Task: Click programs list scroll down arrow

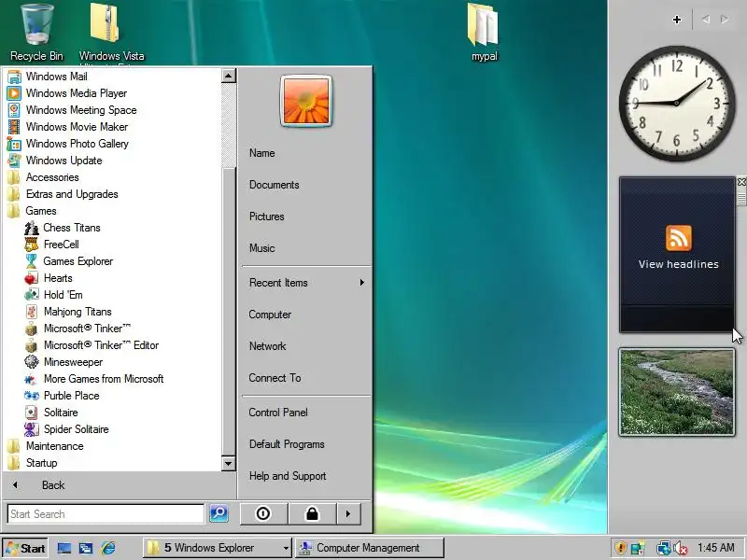Action: (x=229, y=463)
